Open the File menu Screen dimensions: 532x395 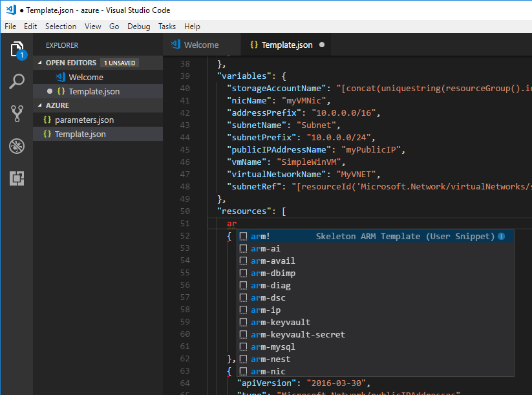coord(10,27)
